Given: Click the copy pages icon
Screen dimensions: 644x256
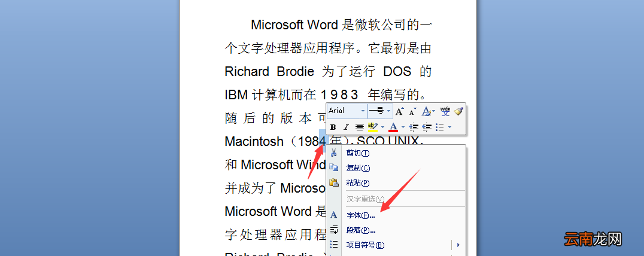Looking at the screenshot, I should pyautogui.click(x=333, y=168).
